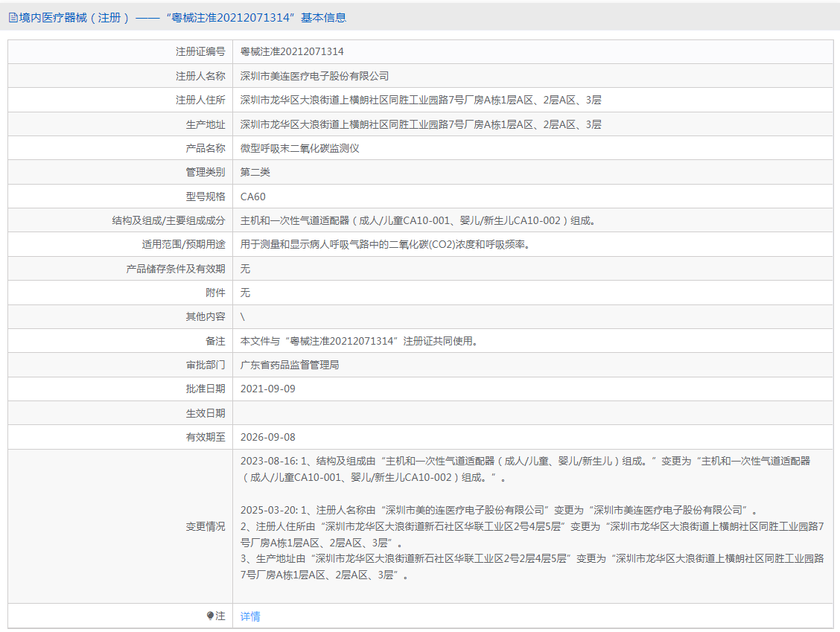Screen dimensions: 840x632
Task: Click the 生产地址 address value
Action: click(421, 124)
